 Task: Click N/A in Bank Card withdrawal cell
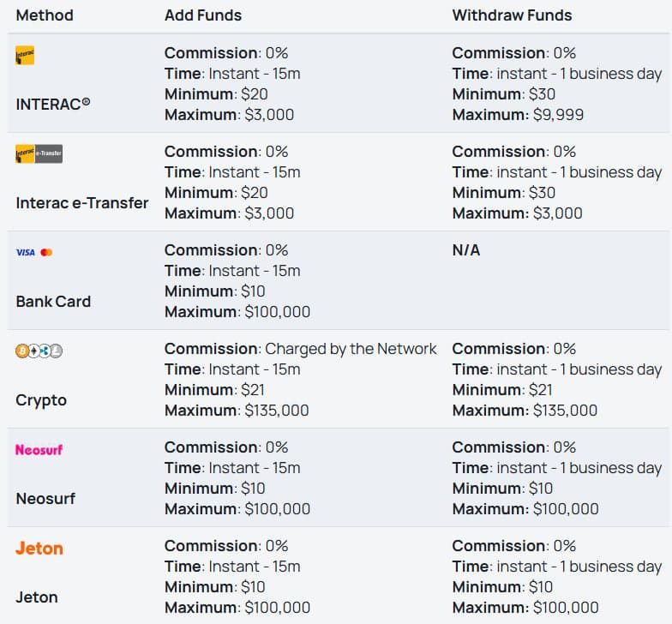(466, 250)
